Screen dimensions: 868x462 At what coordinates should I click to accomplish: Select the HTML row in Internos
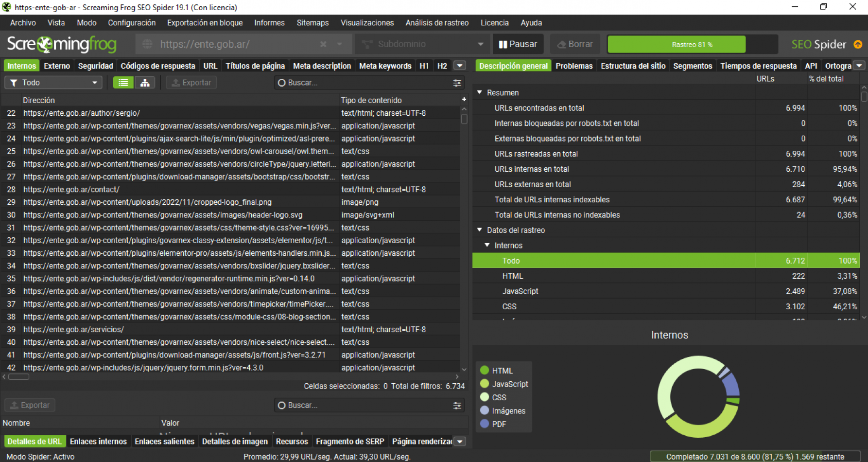pyautogui.click(x=666, y=276)
